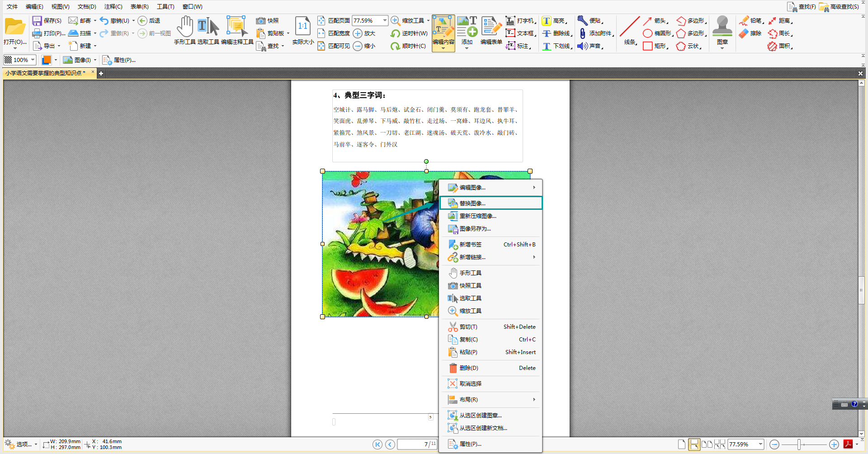Select the Cloud (云状) shape tool
This screenshot has height=454, width=868.
pyautogui.click(x=689, y=46)
